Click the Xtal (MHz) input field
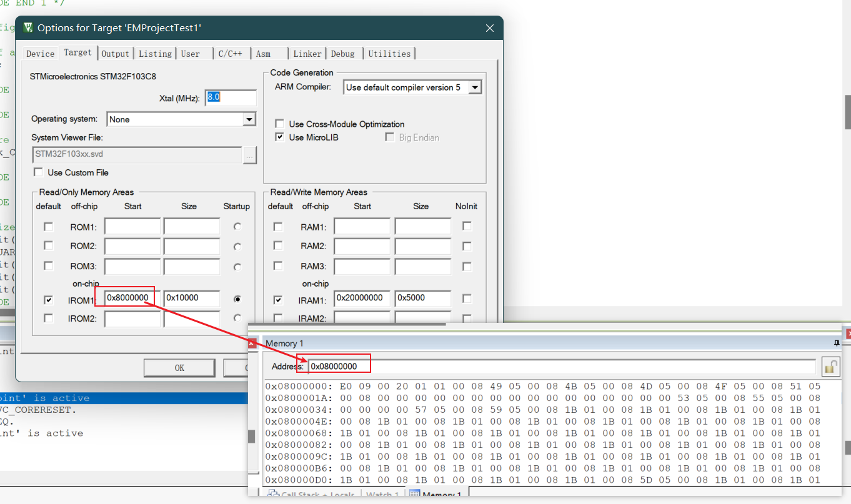This screenshot has height=504, width=851. [x=231, y=97]
